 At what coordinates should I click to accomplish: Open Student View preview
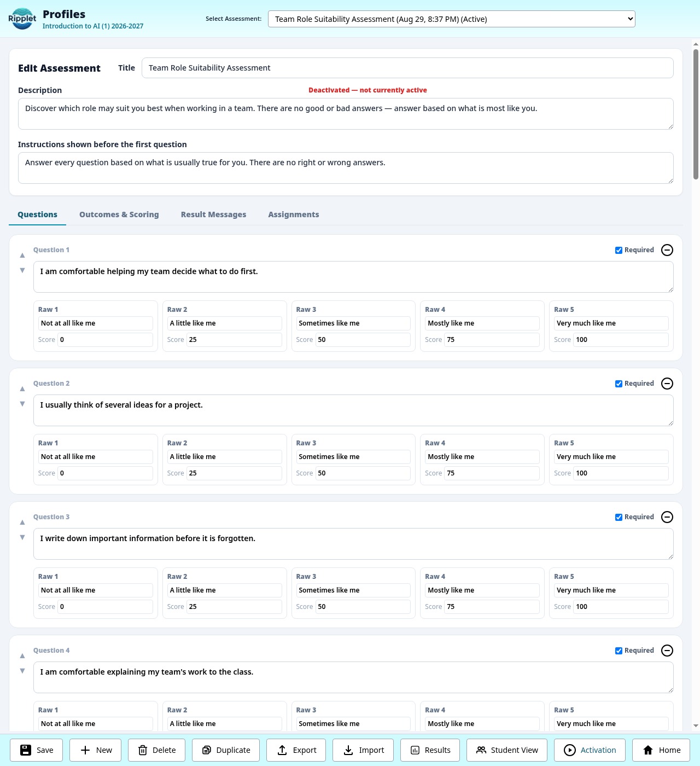[507, 750]
